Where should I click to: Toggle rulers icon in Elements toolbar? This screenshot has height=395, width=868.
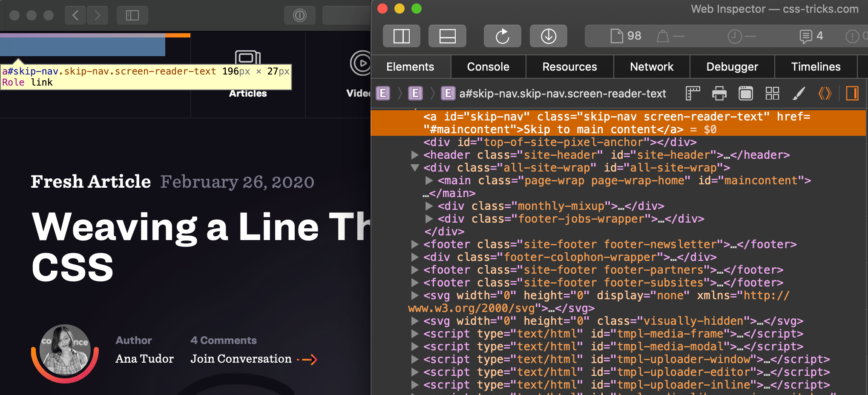click(693, 93)
